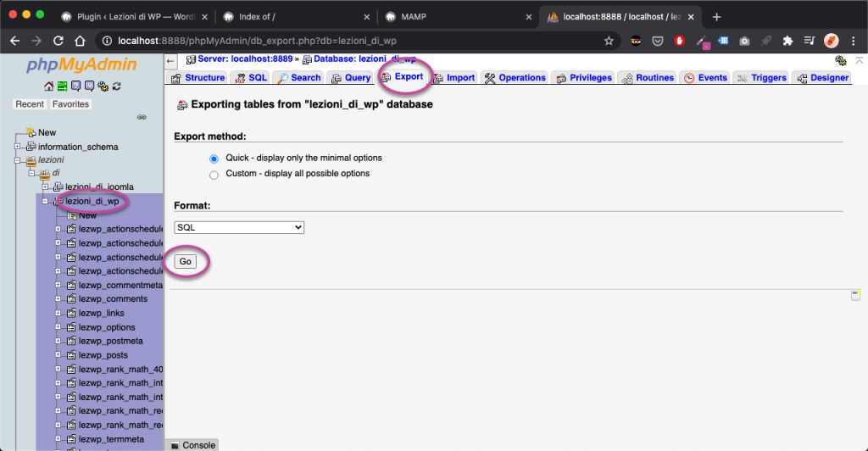Click the link-chain icon in sidebar
Viewport: 868px width, 451px height.
pyautogui.click(x=142, y=117)
